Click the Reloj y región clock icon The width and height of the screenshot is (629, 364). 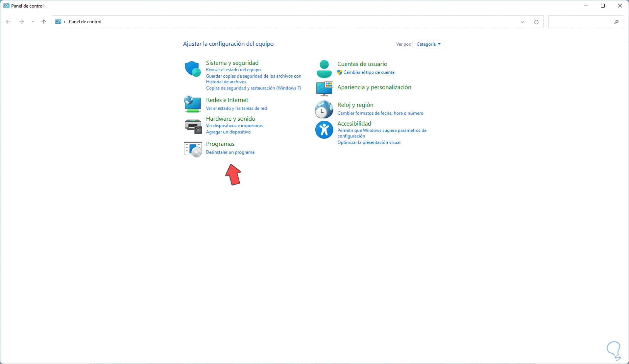coord(324,110)
